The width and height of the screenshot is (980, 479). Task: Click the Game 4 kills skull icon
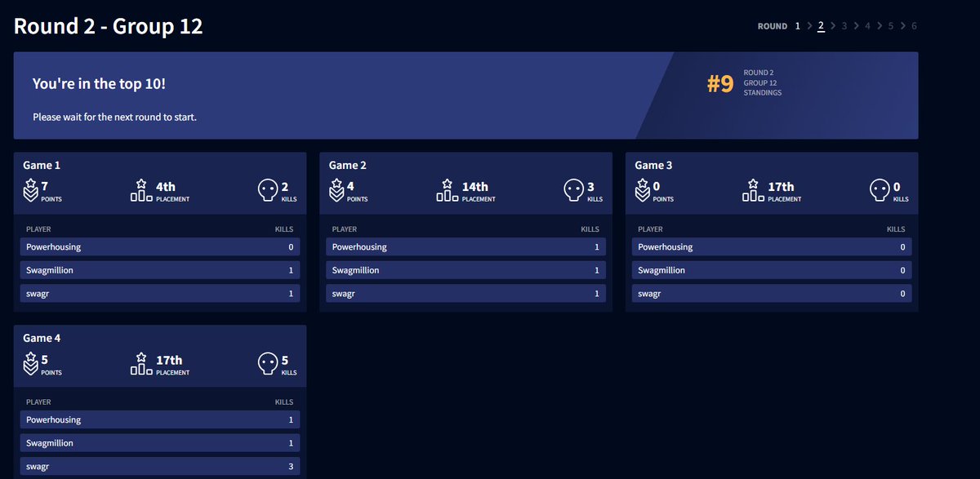(267, 363)
